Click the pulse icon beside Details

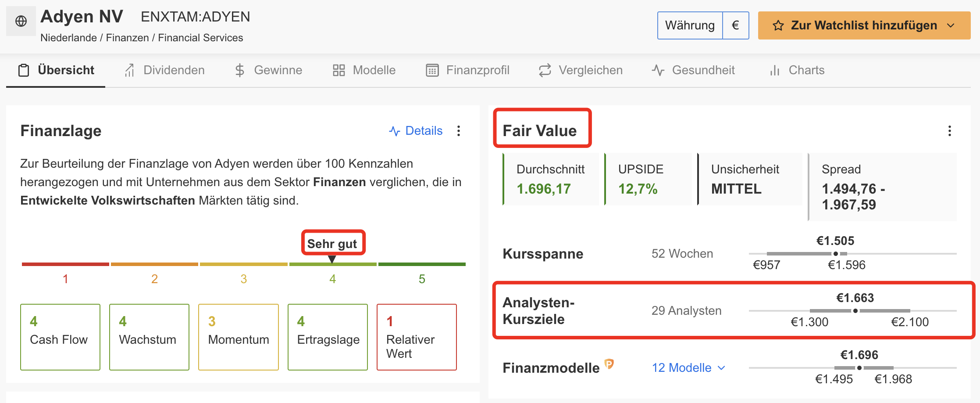[x=395, y=131]
